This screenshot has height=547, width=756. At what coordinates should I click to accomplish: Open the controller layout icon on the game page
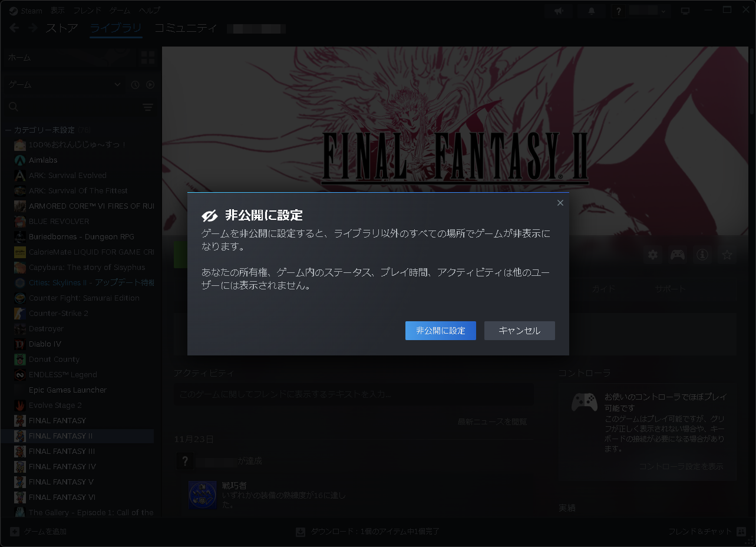pos(678,255)
